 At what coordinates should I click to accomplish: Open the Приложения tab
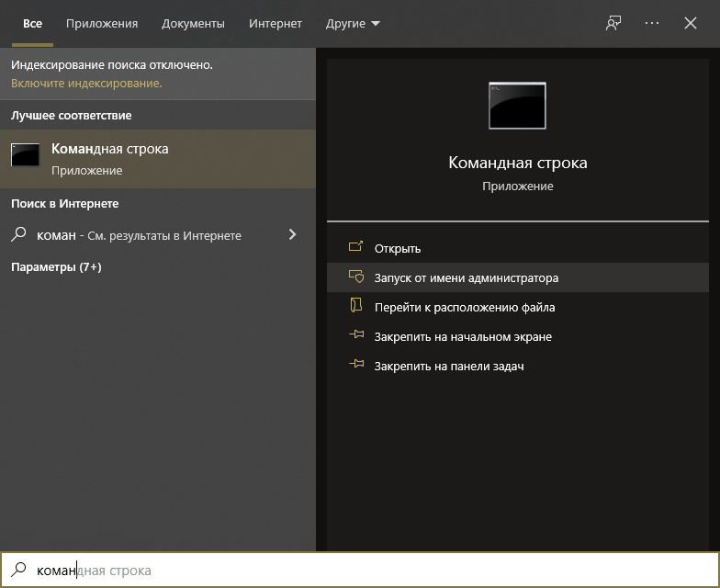click(102, 24)
